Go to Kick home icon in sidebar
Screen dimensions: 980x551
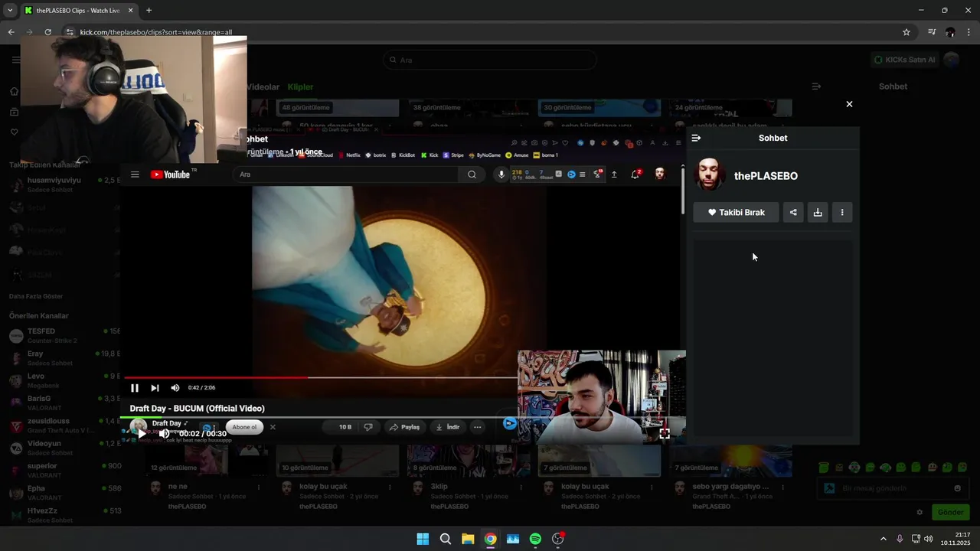[14, 91]
